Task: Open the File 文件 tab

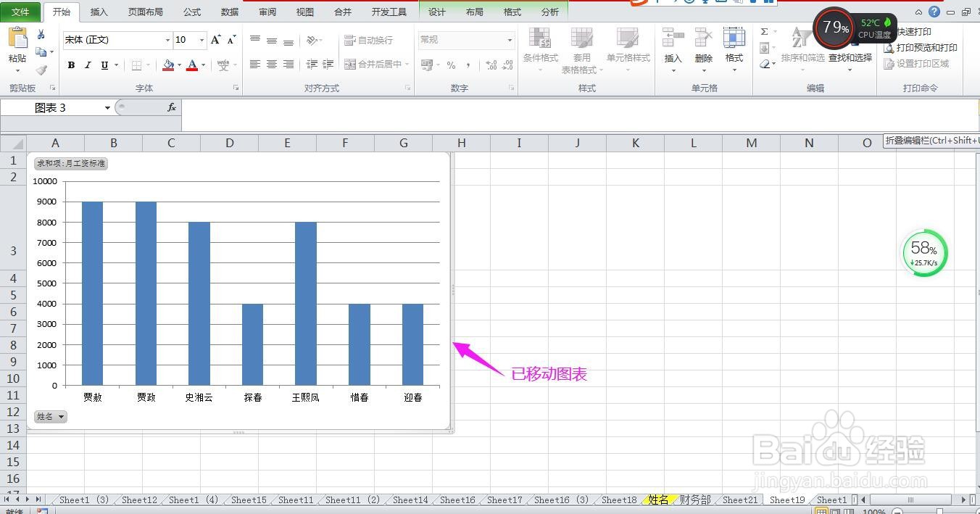Action: tap(20, 12)
